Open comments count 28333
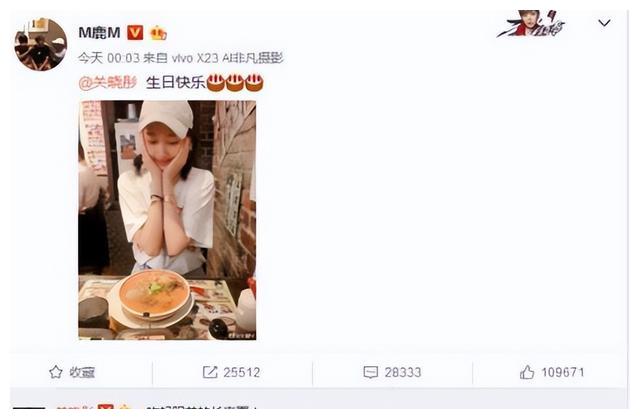This screenshot has height=419, width=640. point(403,372)
